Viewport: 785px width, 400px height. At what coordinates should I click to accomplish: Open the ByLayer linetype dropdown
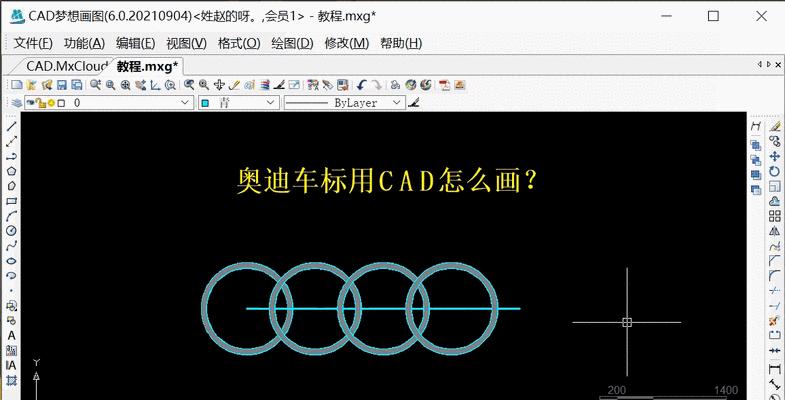click(397, 103)
